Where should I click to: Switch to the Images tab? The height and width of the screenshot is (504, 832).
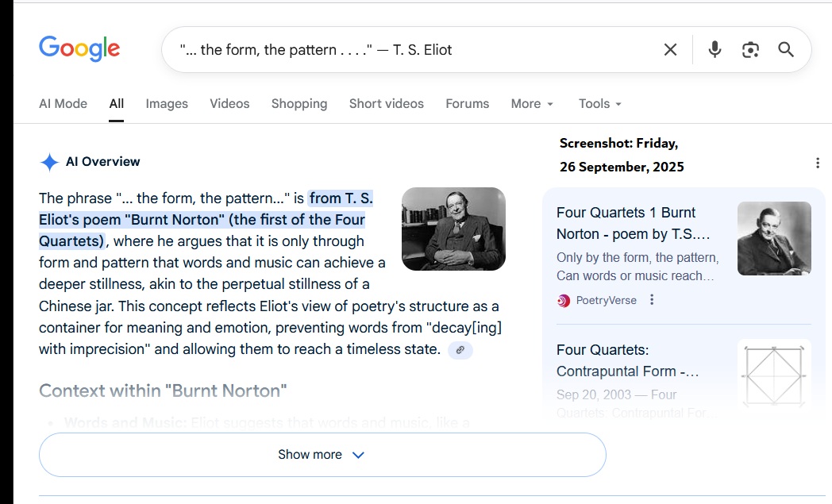click(167, 104)
